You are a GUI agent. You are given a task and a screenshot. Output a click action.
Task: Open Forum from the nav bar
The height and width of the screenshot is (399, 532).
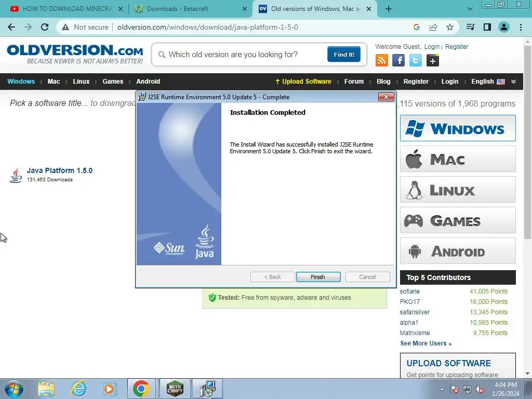click(x=354, y=82)
